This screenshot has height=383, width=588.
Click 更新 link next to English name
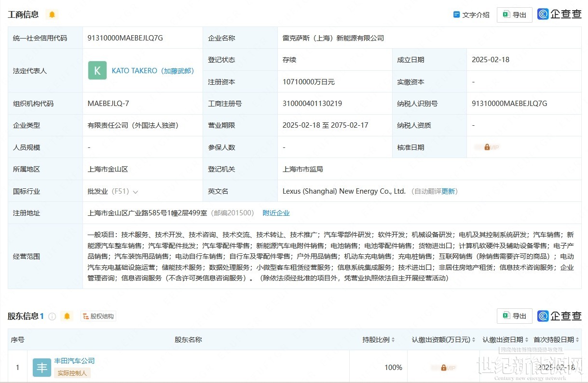click(448, 191)
